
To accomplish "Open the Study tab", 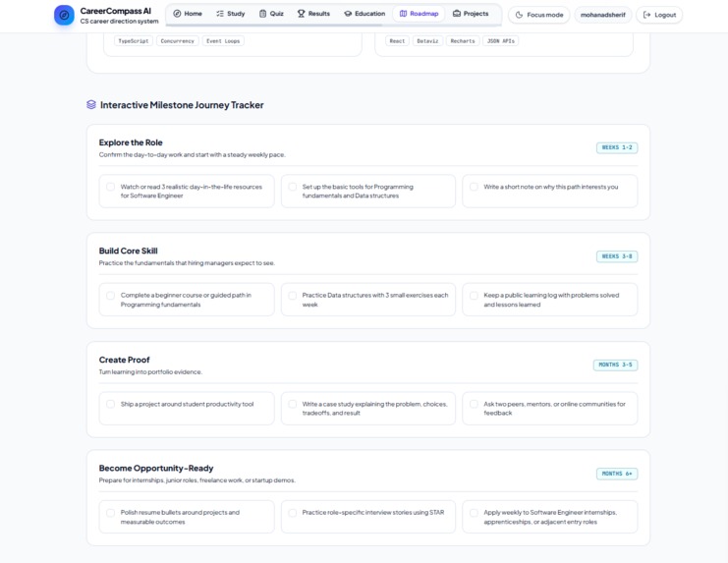I will click(x=231, y=14).
